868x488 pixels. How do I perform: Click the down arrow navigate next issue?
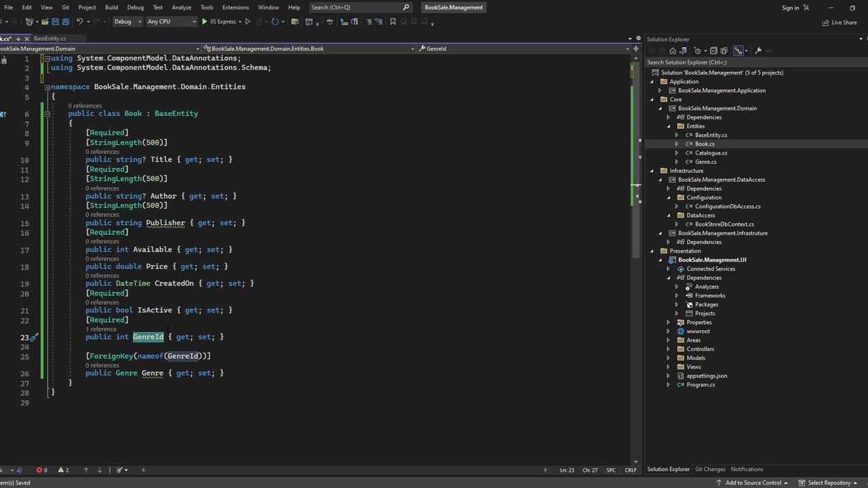99,470
